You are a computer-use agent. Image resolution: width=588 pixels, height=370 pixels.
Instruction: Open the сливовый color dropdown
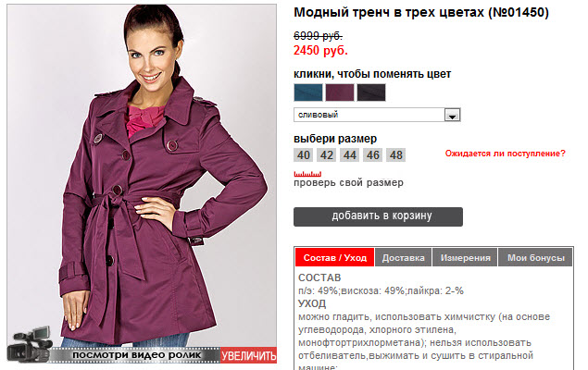377,115
